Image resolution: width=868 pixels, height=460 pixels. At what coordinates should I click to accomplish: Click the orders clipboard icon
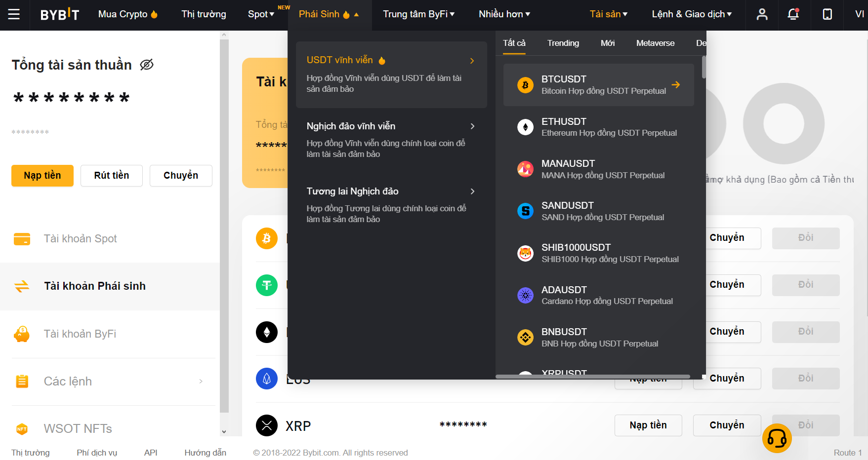click(x=22, y=381)
